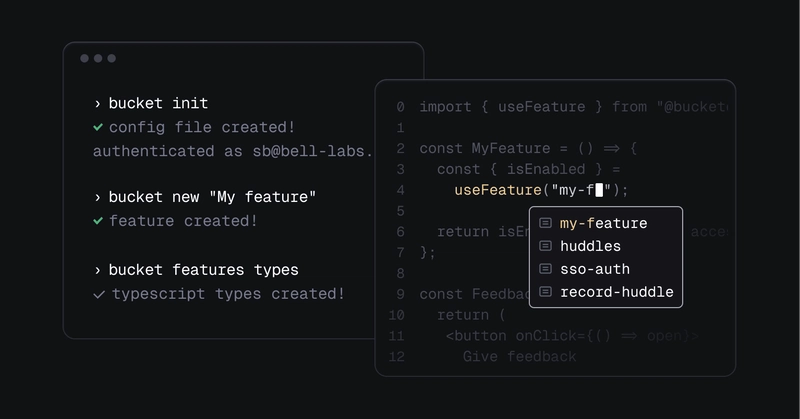Image resolution: width=800 pixels, height=419 pixels.
Task: Click the "bucket features types" command
Action: pyautogui.click(x=204, y=270)
